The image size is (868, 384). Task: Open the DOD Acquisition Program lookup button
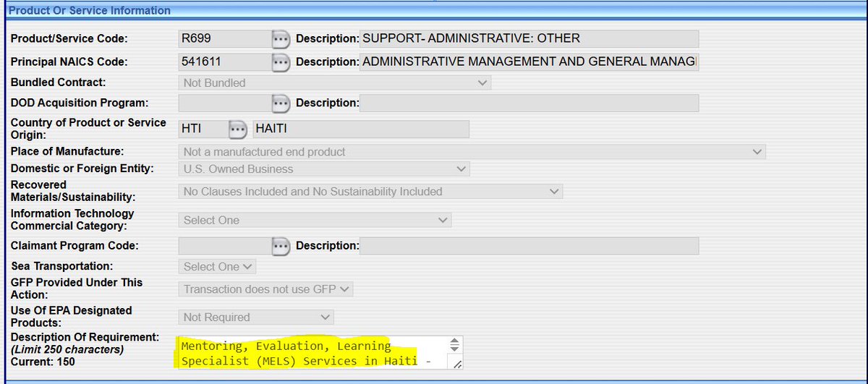(x=281, y=103)
